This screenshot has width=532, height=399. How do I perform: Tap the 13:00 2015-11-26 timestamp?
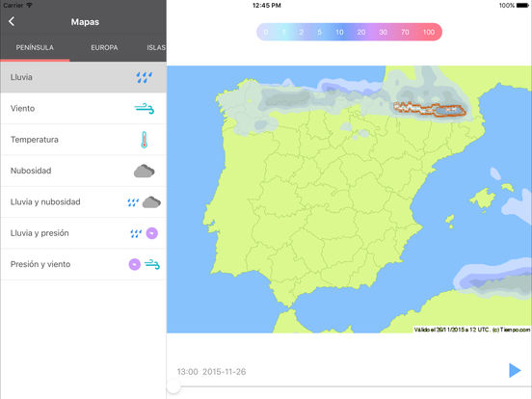[211, 372]
